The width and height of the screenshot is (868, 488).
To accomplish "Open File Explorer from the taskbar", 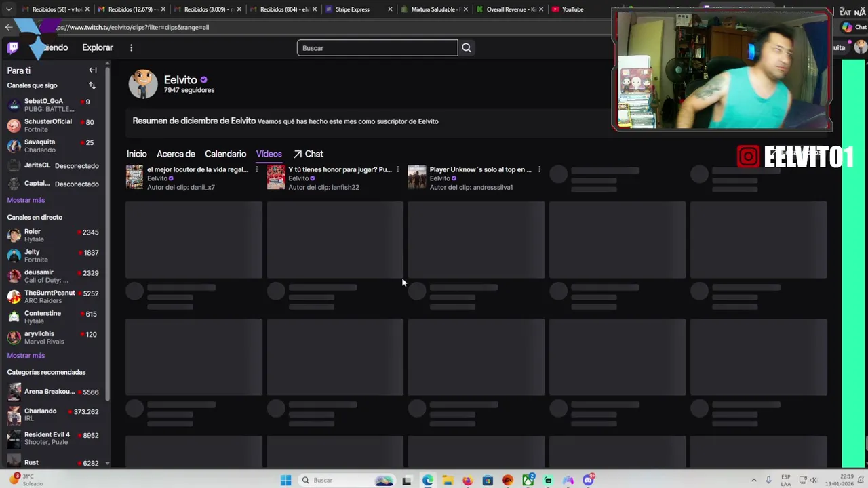I will 448,480.
